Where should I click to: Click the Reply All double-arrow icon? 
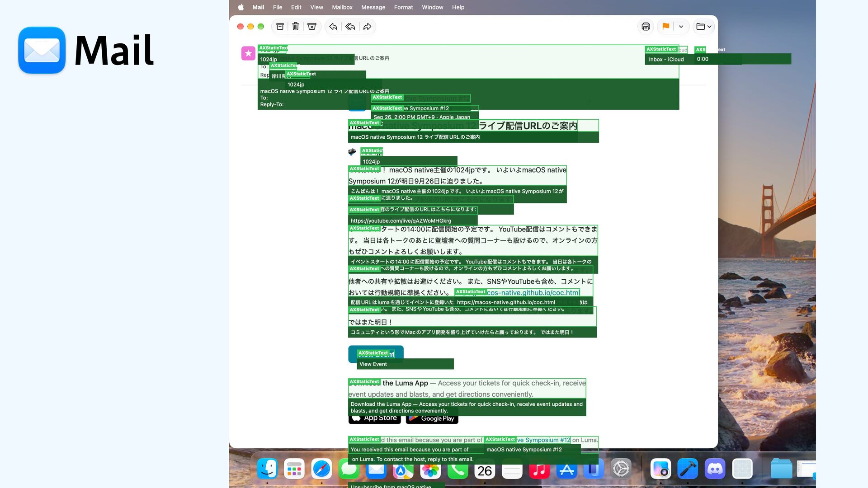350,27
